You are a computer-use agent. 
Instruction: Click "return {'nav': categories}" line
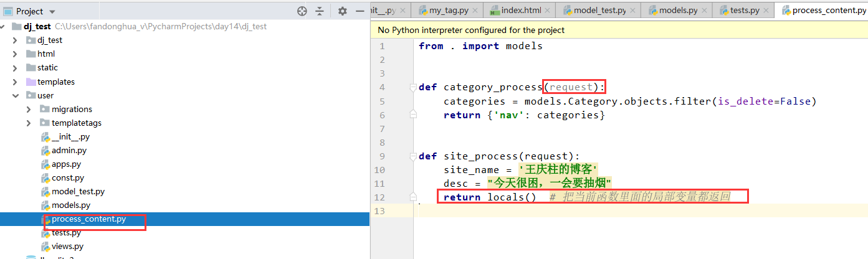click(524, 115)
